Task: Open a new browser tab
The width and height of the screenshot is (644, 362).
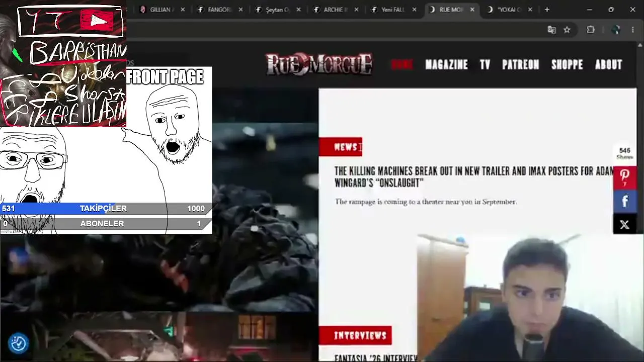Action: coord(547,10)
